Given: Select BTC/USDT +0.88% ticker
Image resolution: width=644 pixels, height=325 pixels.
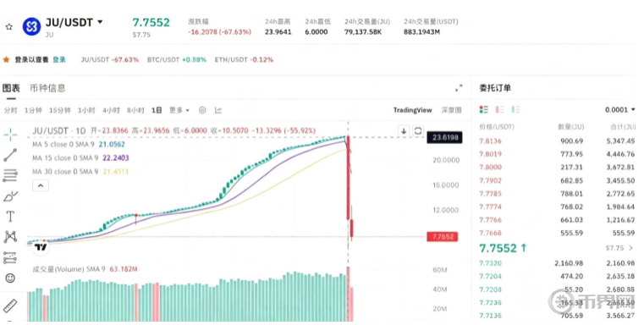Looking at the screenshot, I should pos(177,59).
